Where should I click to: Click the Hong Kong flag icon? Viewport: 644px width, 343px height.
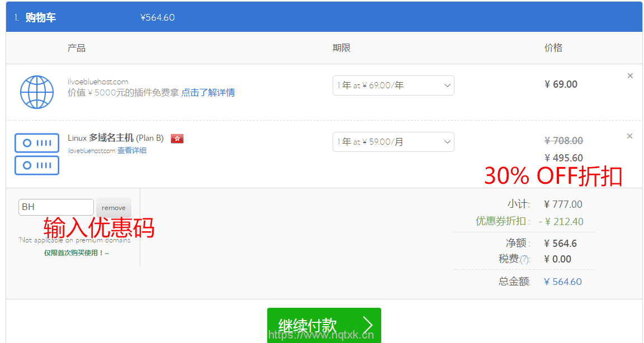pos(177,138)
